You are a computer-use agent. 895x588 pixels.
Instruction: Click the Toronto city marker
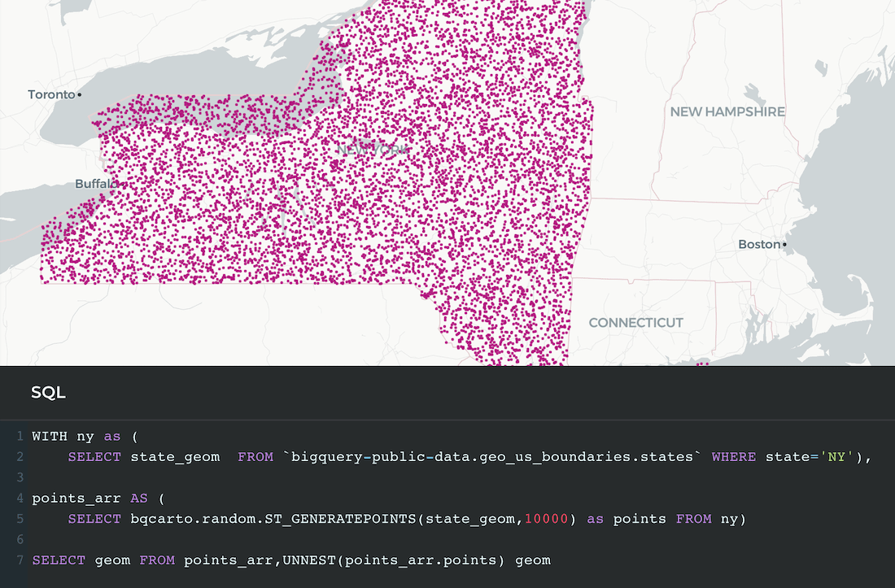click(77, 94)
